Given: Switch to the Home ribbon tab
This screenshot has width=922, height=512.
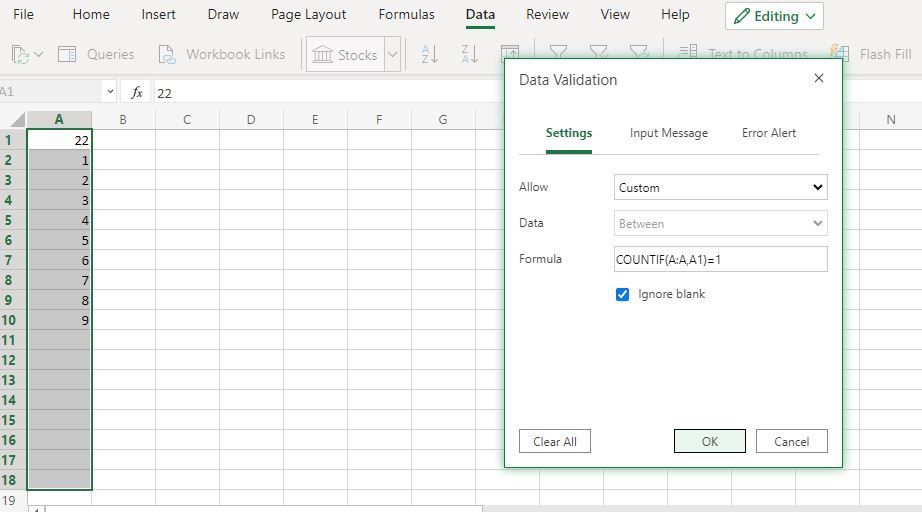Looking at the screenshot, I should [91, 15].
